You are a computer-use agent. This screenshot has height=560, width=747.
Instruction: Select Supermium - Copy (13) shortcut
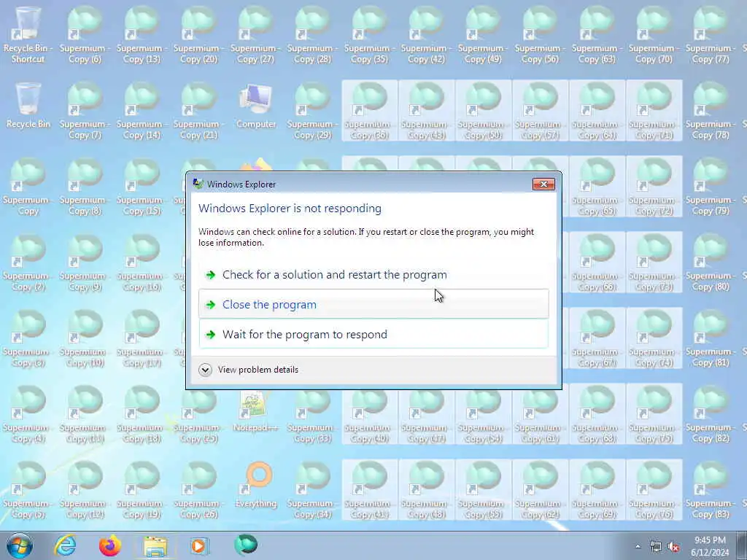142,35
